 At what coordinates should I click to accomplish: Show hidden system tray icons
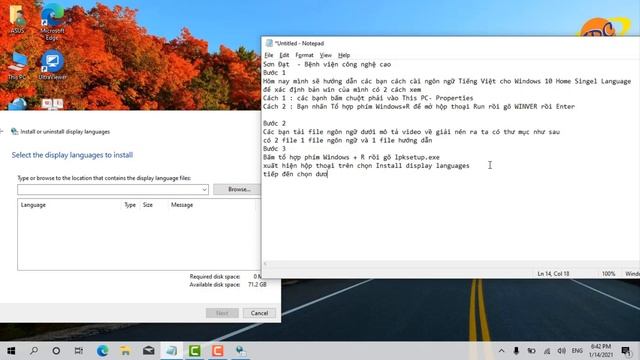(x=502, y=351)
